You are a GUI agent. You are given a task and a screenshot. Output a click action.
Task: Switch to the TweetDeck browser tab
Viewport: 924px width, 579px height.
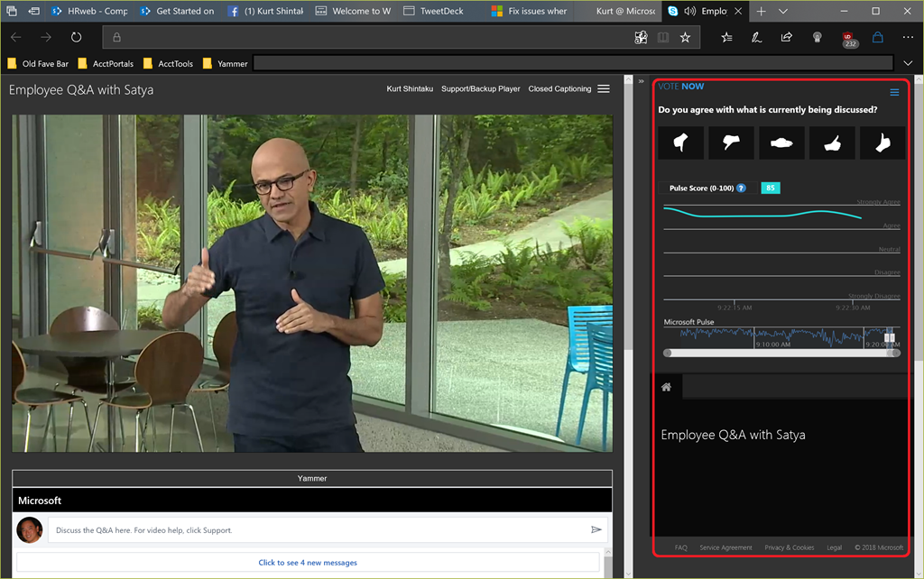[x=434, y=12]
